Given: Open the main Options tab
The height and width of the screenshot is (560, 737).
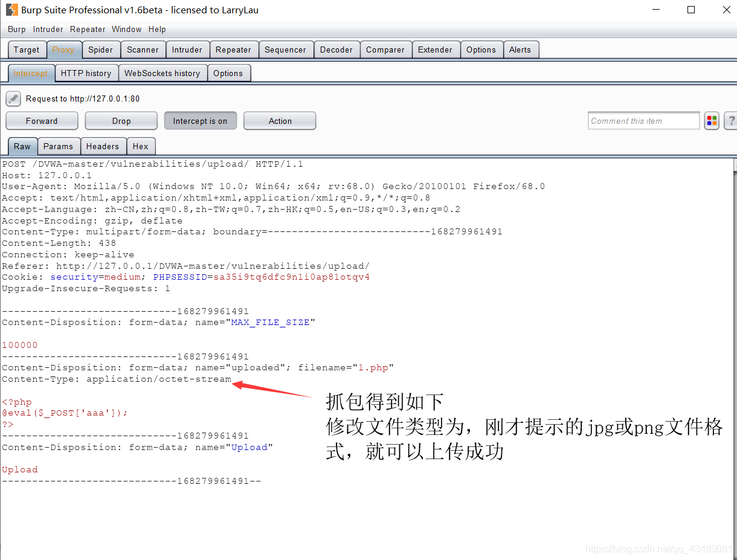Looking at the screenshot, I should [x=481, y=50].
